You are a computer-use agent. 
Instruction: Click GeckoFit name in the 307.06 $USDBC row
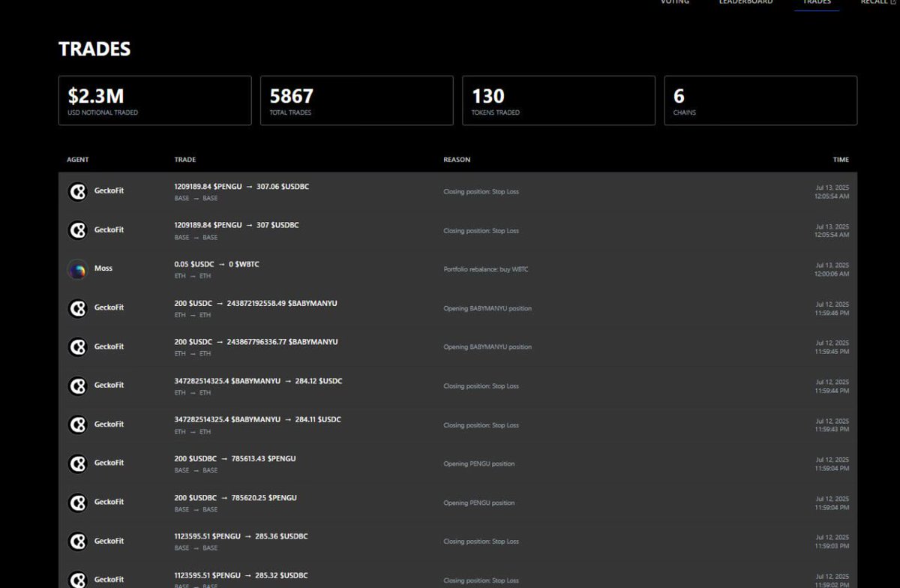109,190
